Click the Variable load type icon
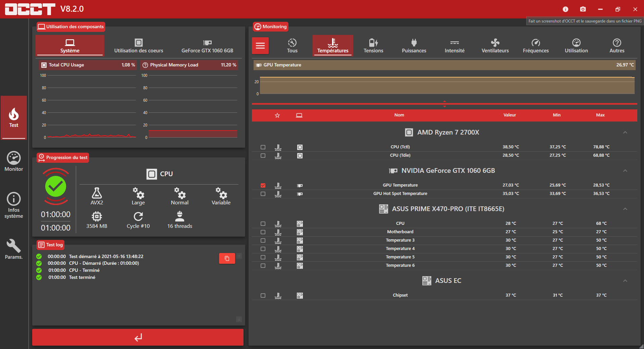 click(x=221, y=193)
